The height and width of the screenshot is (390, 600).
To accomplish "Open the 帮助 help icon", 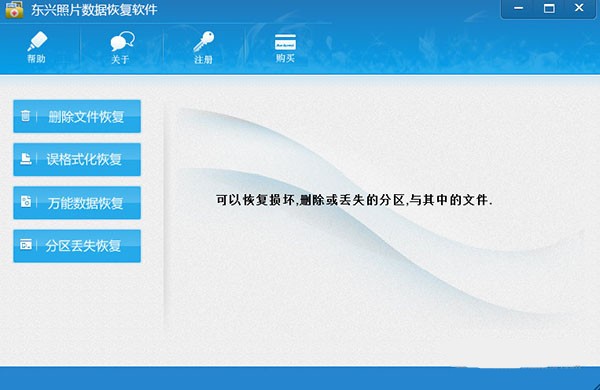I will (37, 42).
